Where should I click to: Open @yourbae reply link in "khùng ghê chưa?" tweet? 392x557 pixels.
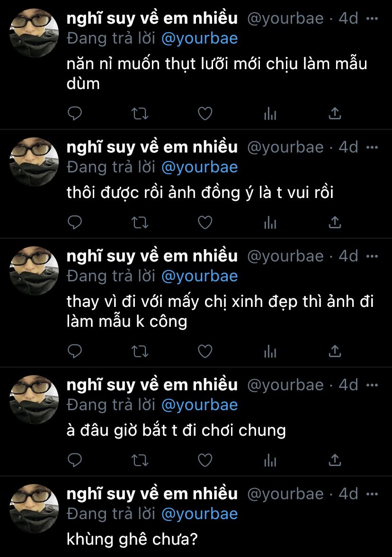[200, 513]
